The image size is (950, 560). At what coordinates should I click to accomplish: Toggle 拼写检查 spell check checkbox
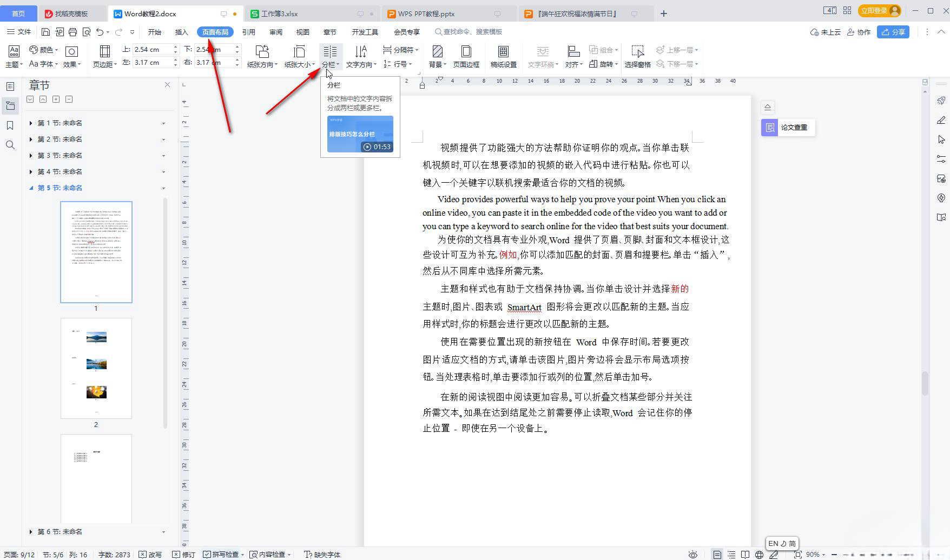pyautogui.click(x=207, y=555)
